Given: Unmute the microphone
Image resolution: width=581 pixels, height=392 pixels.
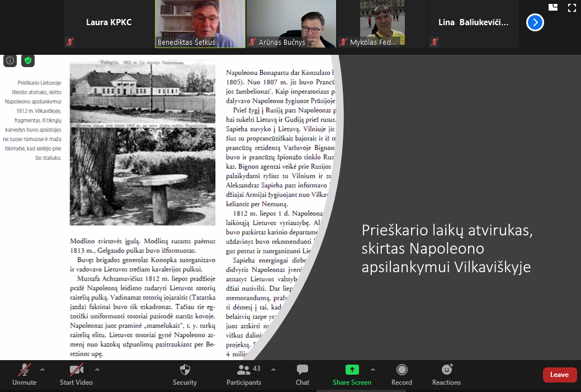Looking at the screenshot, I should 25,370.
